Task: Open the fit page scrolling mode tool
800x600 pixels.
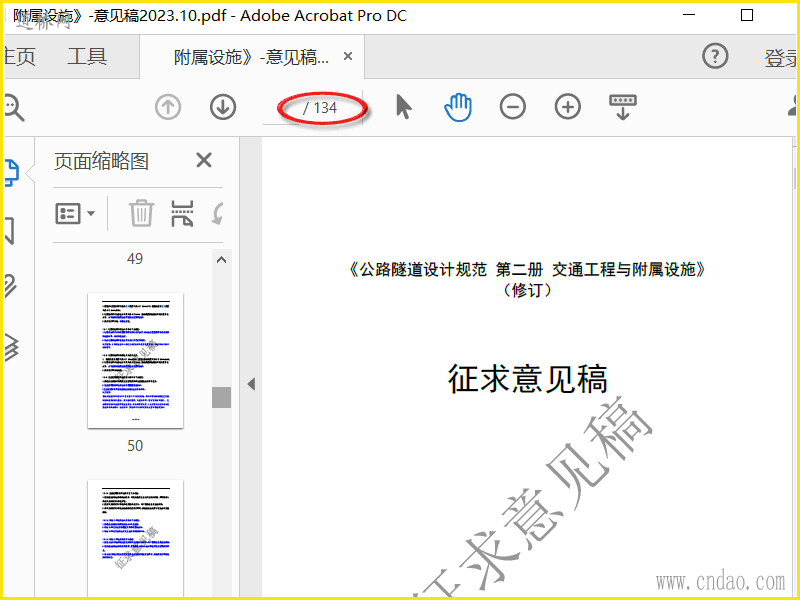Action: (x=622, y=107)
